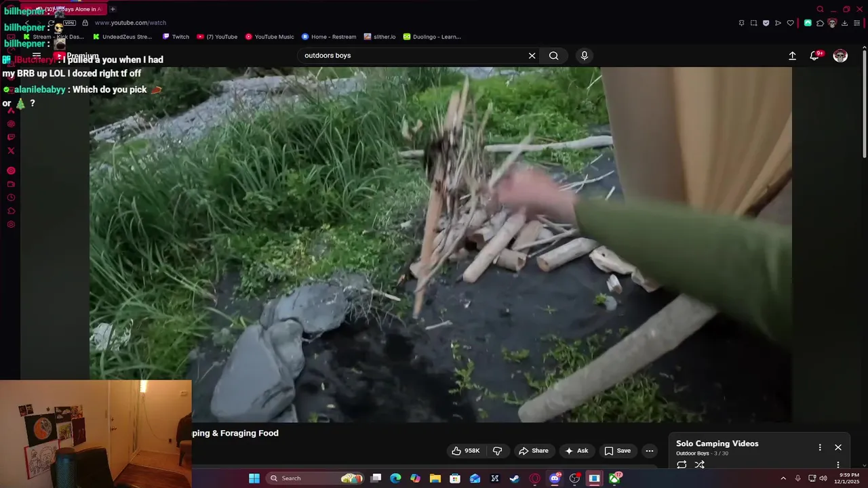This screenshot has width=868, height=488.
Task: Click the pin icon in browser toolbar
Action: tap(741, 23)
